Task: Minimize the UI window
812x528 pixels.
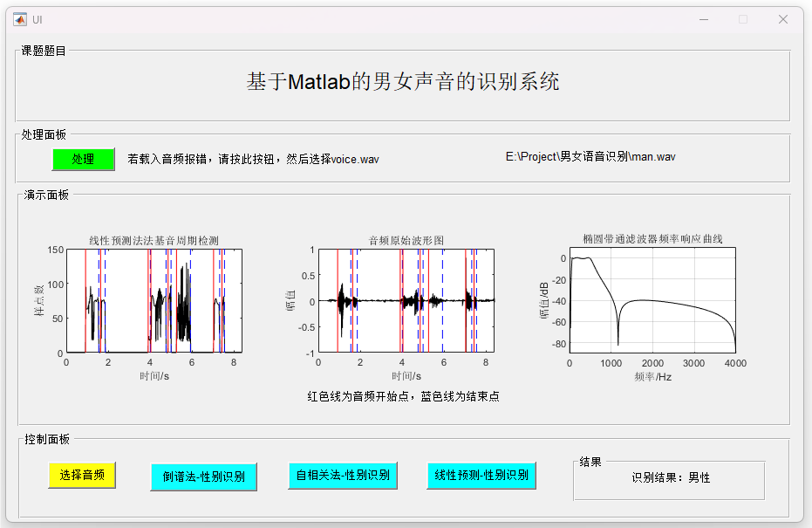Action: pos(703,20)
